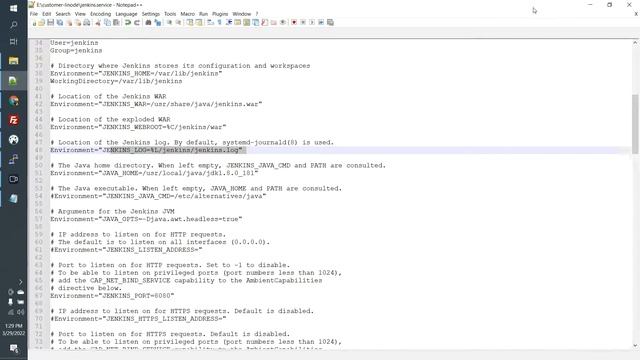Click the Close document toolbar icon
Screen dimensions: 640x360
(69, 23)
